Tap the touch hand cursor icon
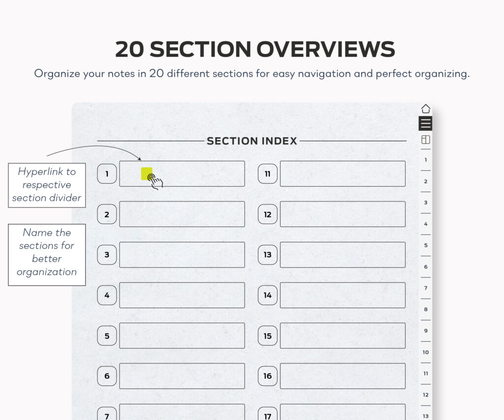Image resolution: width=504 pixels, height=420 pixels. [156, 181]
